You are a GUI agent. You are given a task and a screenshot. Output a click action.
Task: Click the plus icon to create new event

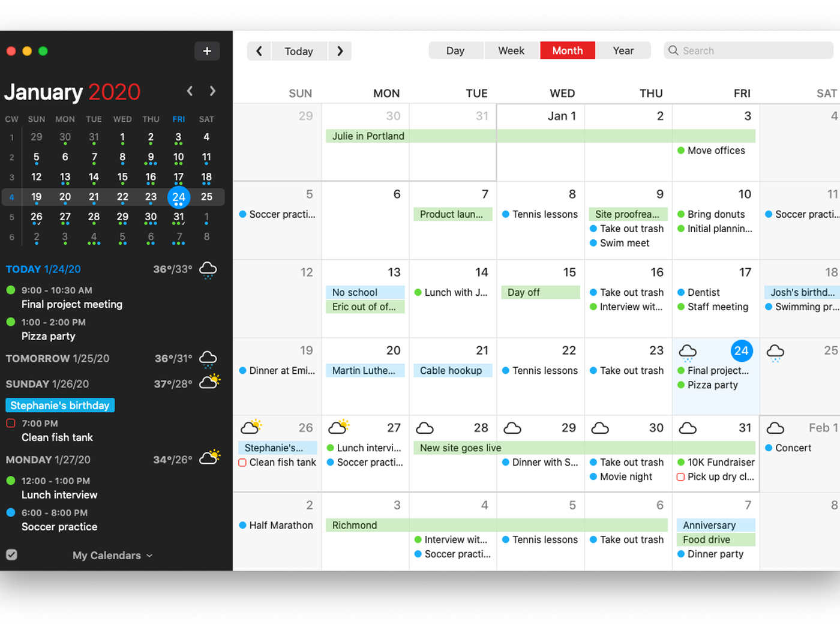tap(207, 51)
